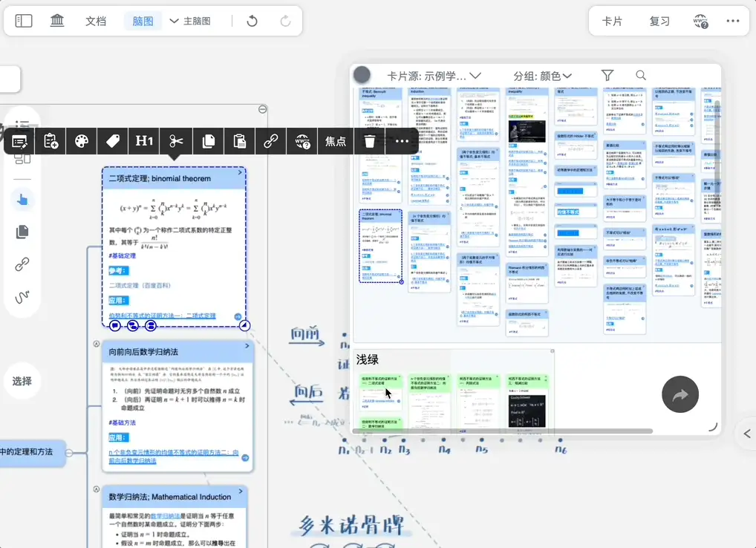This screenshot has height=548, width=756.
Task: Redo the last action
Action: pyautogui.click(x=285, y=22)
